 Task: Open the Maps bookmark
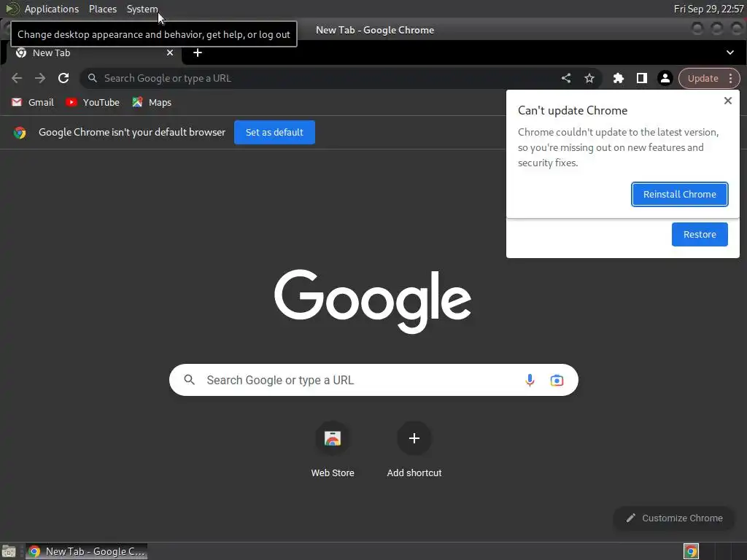point(152,102)
